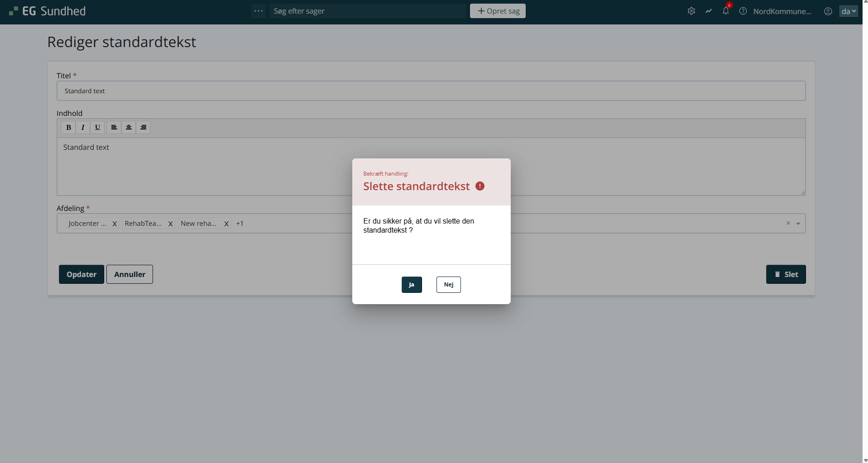Click the Opret sag button
This screenshot has width=868, height=463.
click(498, 11)
